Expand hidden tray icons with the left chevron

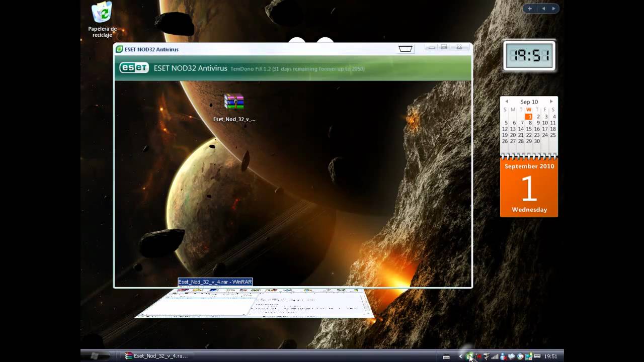460,356
